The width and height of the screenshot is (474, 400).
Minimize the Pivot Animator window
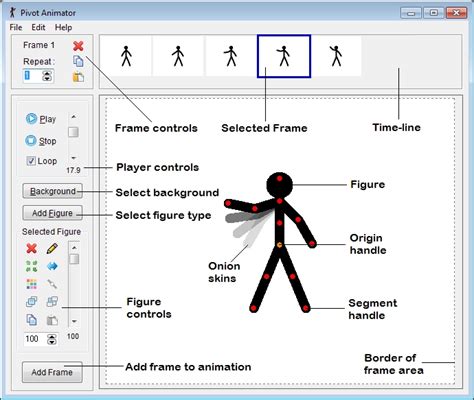point(411,13)
